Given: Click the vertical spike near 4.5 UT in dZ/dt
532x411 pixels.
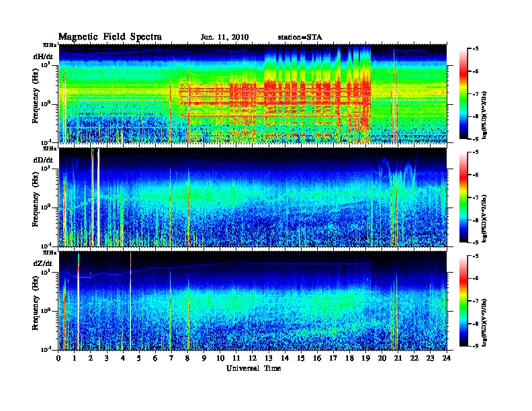Looking at the screenshot, I should point(130,301).
